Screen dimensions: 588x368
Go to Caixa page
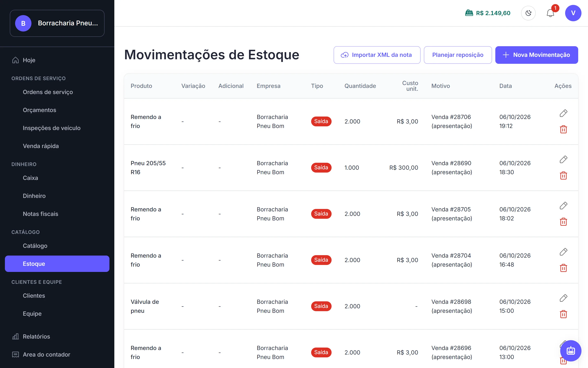click(x=57, y=178)
